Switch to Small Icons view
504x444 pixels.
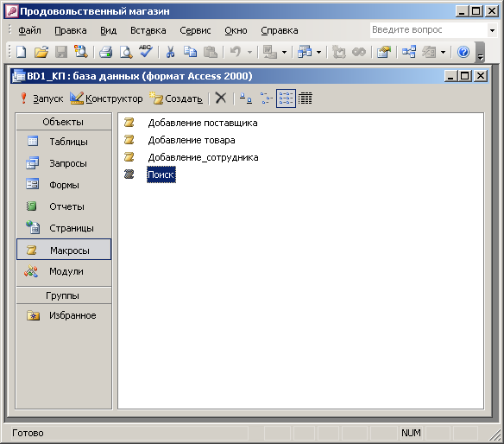pos(266,98)
